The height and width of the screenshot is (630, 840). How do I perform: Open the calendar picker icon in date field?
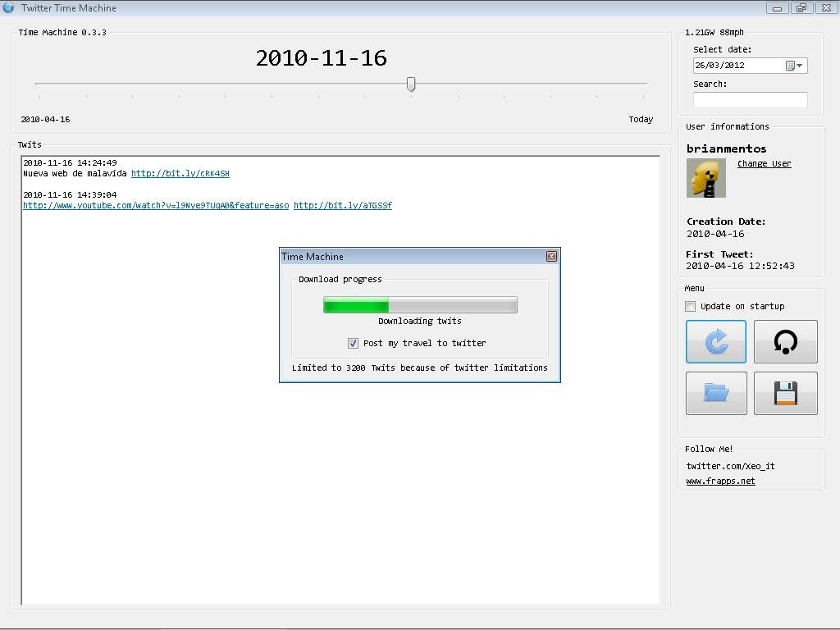(x=793, y=66)
